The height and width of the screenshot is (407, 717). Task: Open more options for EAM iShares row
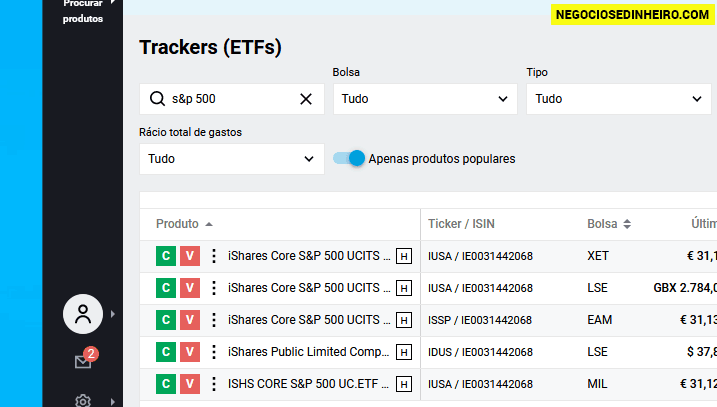coord(214,320)
